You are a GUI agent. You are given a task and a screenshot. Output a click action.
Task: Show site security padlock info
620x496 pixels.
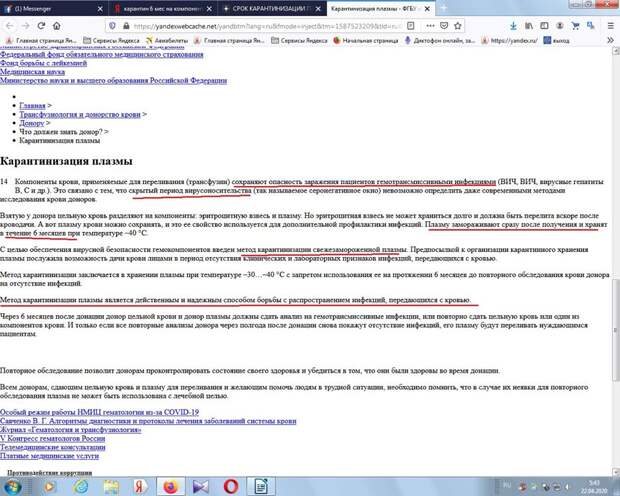[x=126, y=26]
